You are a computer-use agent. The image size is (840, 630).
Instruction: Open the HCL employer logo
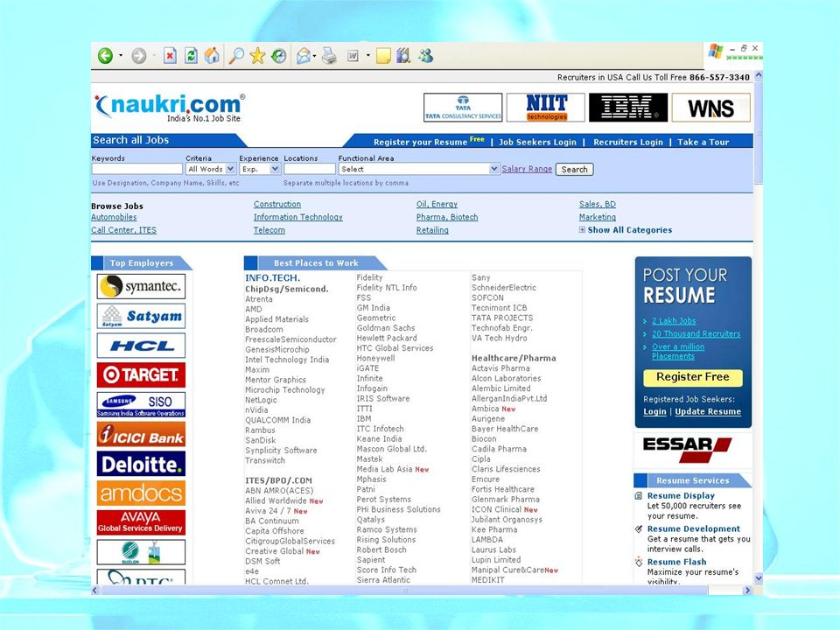[x=141, y=346]
